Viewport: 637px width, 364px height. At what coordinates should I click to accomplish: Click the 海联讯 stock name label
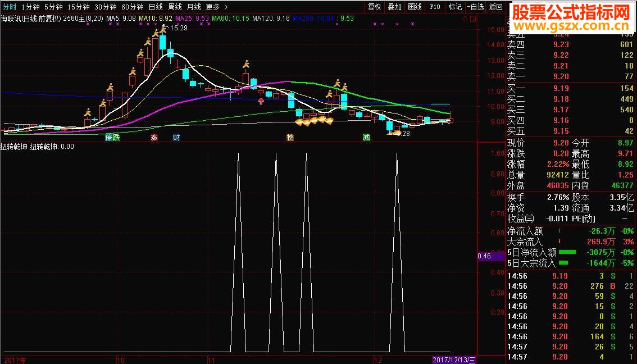pos(10,19)
